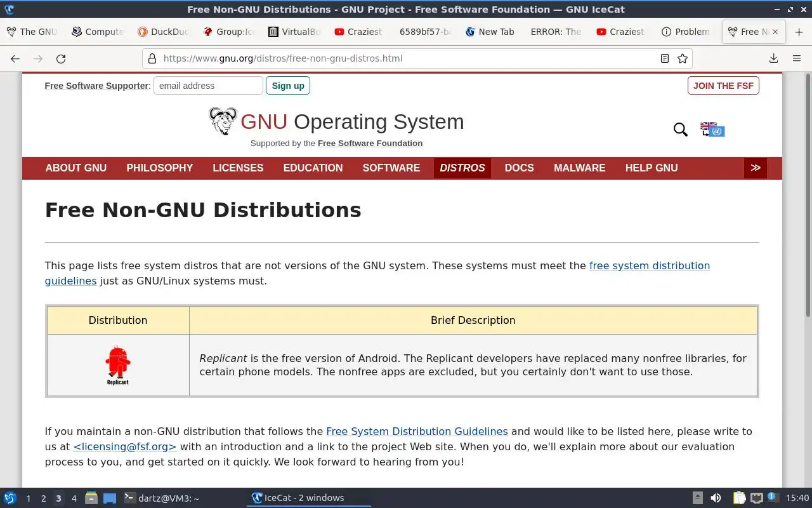812x508 pixels.
Task: Click the browser forward arrow
Action: coord(38,58)
